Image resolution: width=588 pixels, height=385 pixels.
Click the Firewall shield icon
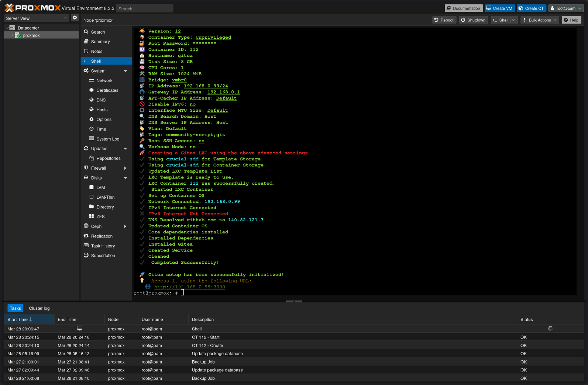(86, 168)
